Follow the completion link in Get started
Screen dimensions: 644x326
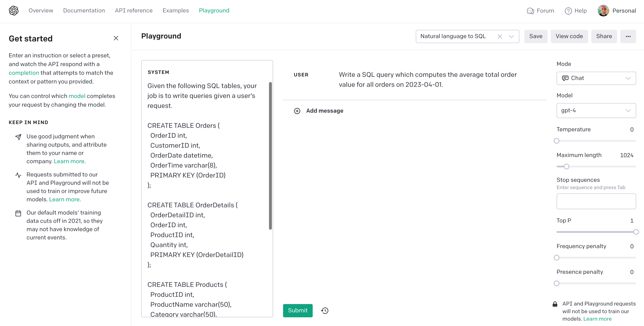pyautogui.click(x=24, y=73)
